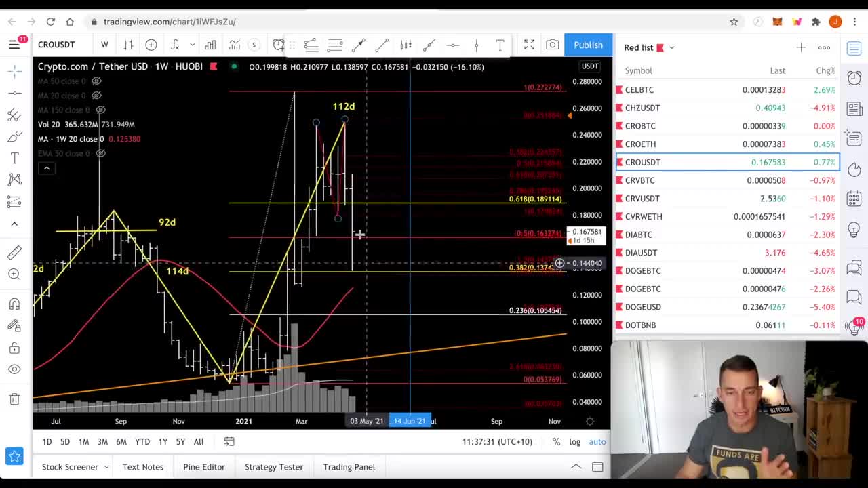868x488 pixels.
Task: Select the YTD time range button
Action: [x=142, y=442]
